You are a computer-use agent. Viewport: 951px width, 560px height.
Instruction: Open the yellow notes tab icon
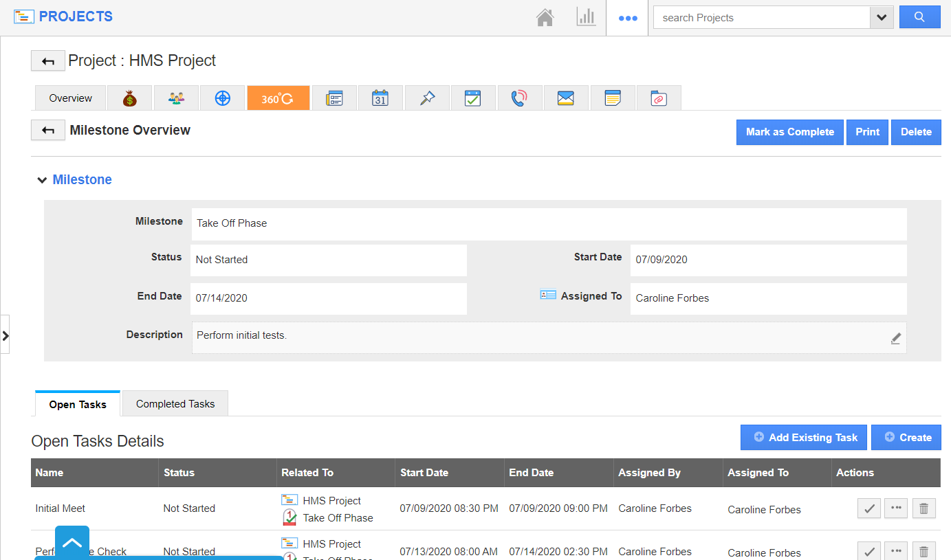point(612,98)
